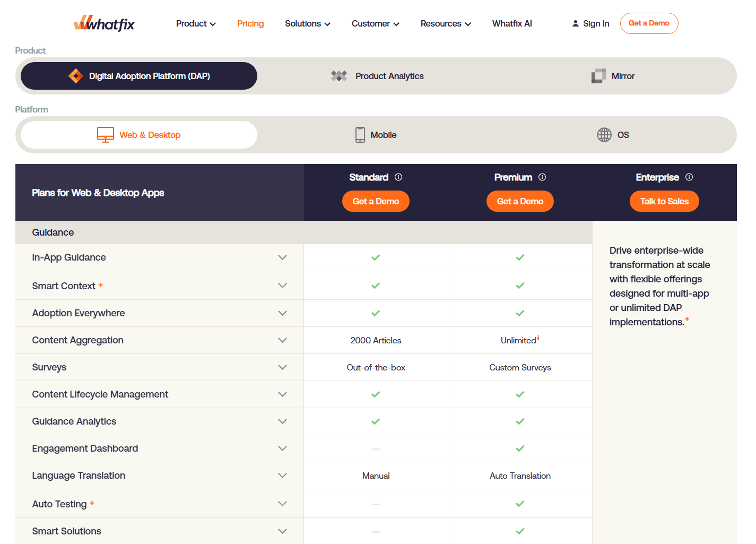Click the 'Custom Surveys' cell
The height and width of the screenshot is (544, 756).
tap(520, 367)
